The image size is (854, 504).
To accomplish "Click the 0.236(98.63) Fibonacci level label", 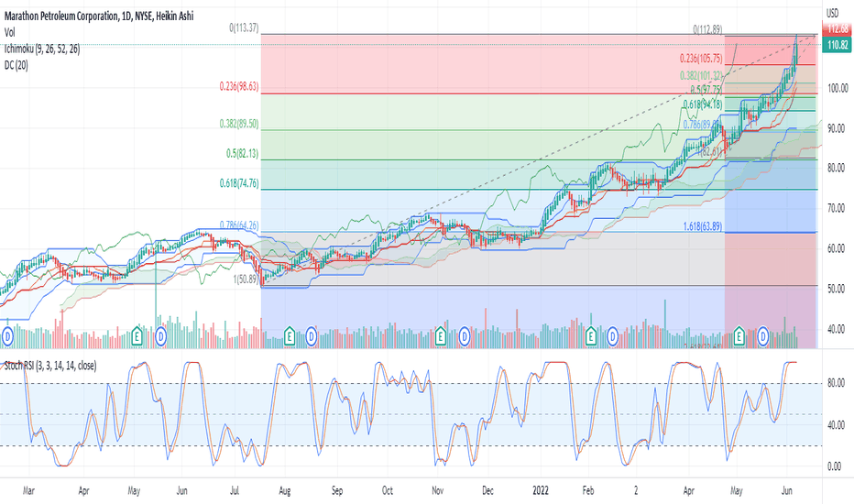I will click(x=239, y=86).
